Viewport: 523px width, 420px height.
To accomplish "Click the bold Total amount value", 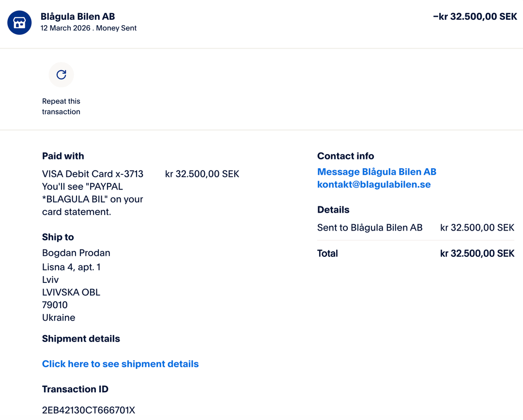I will (x=477, y=253).
